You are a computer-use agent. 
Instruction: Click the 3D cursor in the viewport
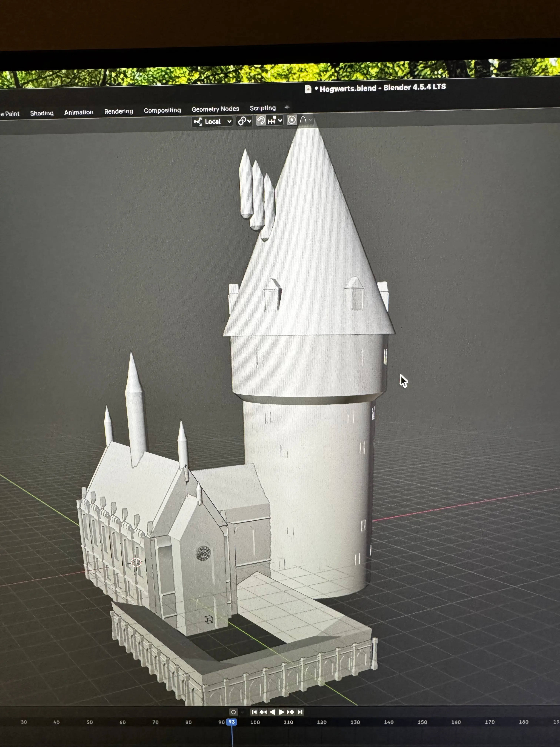[136, 562]
